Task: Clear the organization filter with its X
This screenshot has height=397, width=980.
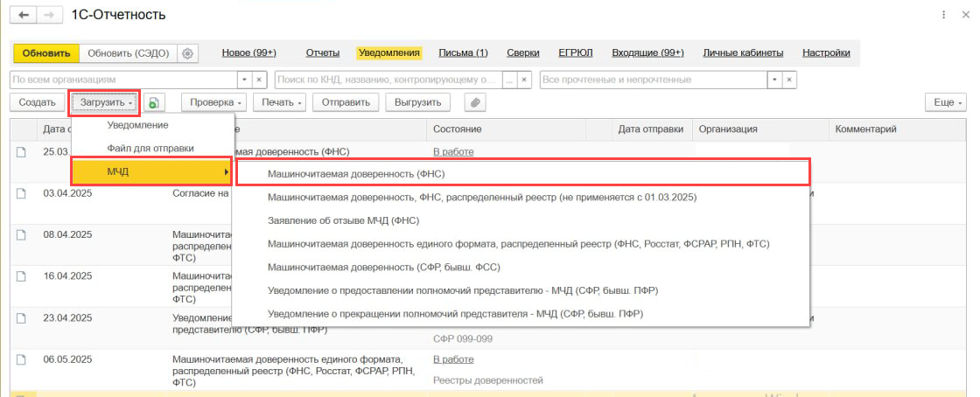Action: point(261,80)
